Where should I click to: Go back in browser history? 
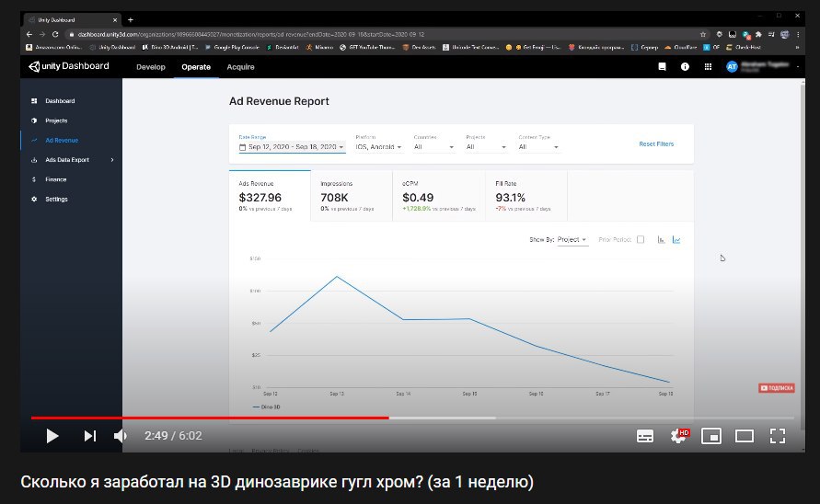click(29, 34)
